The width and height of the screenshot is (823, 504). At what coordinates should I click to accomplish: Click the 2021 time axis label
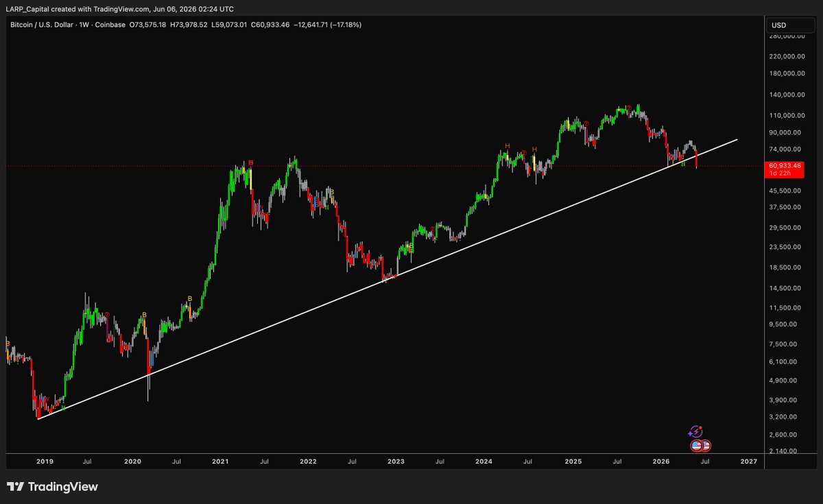tap(220, 462)
